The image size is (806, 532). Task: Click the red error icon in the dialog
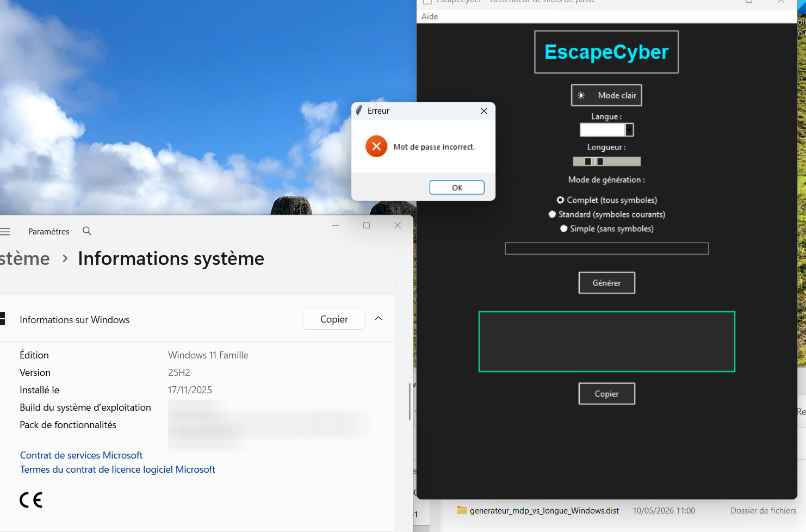coord(376,146)
